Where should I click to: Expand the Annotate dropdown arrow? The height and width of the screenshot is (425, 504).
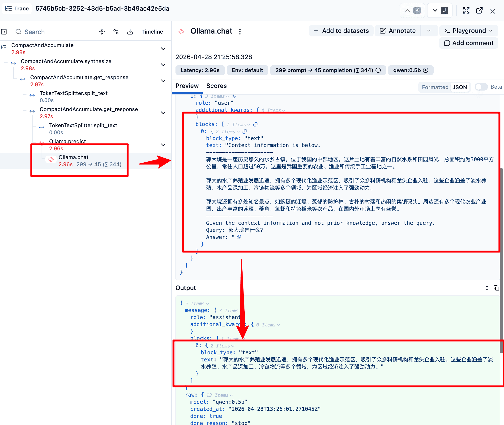click(x=429, y=30)
